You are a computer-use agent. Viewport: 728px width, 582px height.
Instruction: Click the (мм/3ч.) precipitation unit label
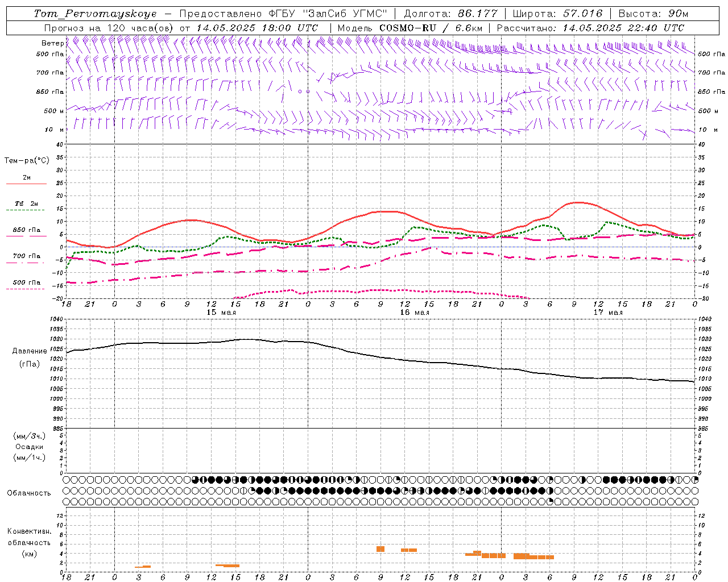[30, 436]
